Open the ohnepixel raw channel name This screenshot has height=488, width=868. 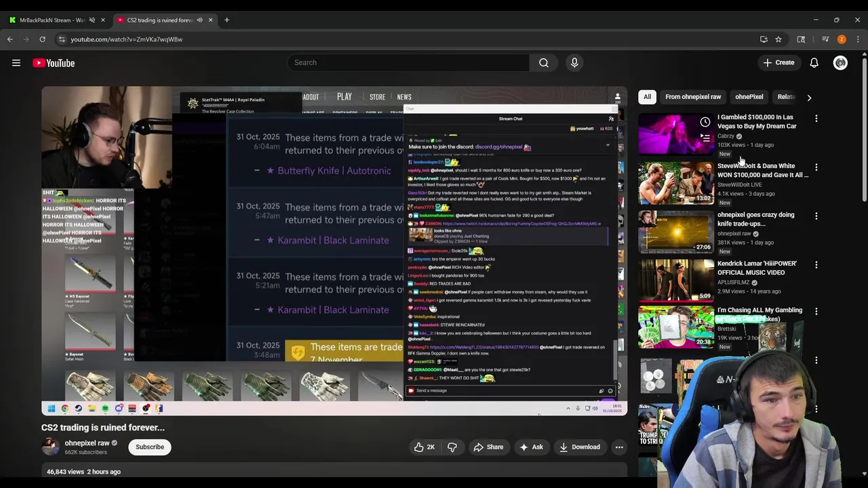click(87, 443)
